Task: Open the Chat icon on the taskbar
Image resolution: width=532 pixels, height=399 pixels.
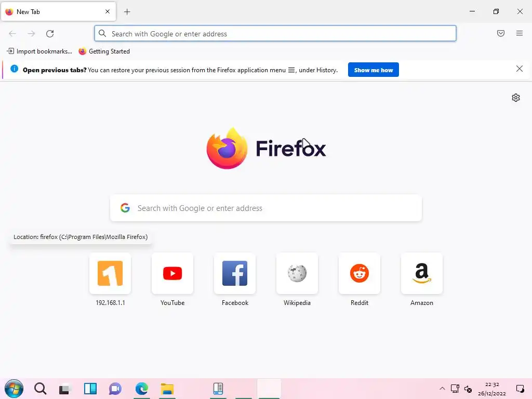Action: point(115,389)
